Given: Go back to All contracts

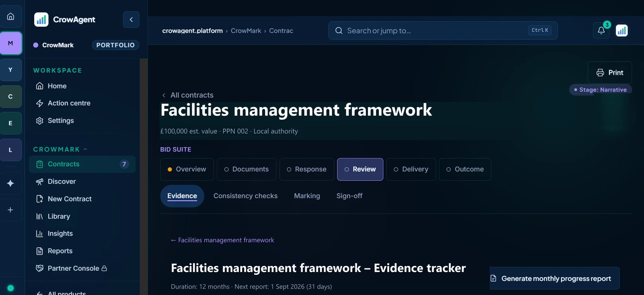Looking at the screenshot, I should (187, 95).
